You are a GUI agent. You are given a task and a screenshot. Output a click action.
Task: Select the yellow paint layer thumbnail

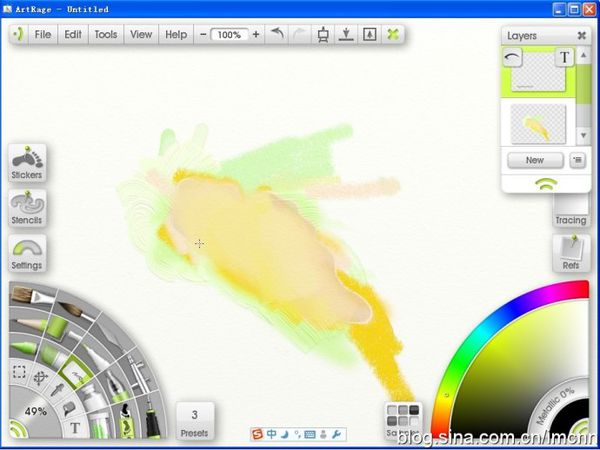(x=538, y=124)
